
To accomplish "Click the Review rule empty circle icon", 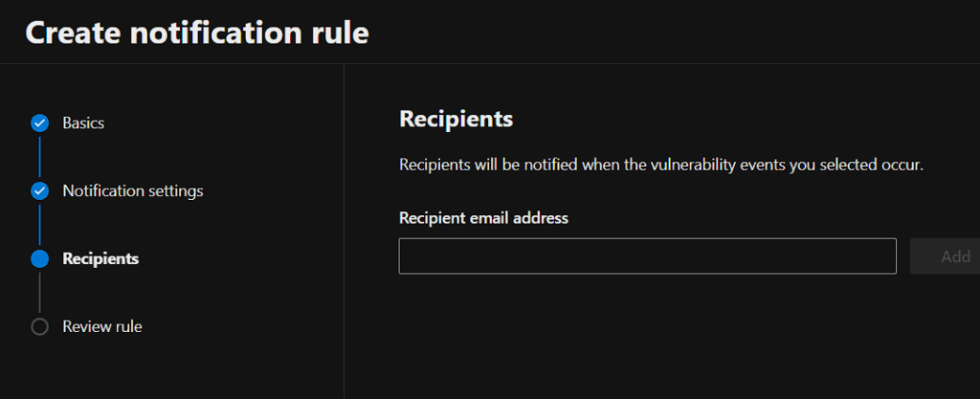I will pyautogui.click(x=39, y=326).
